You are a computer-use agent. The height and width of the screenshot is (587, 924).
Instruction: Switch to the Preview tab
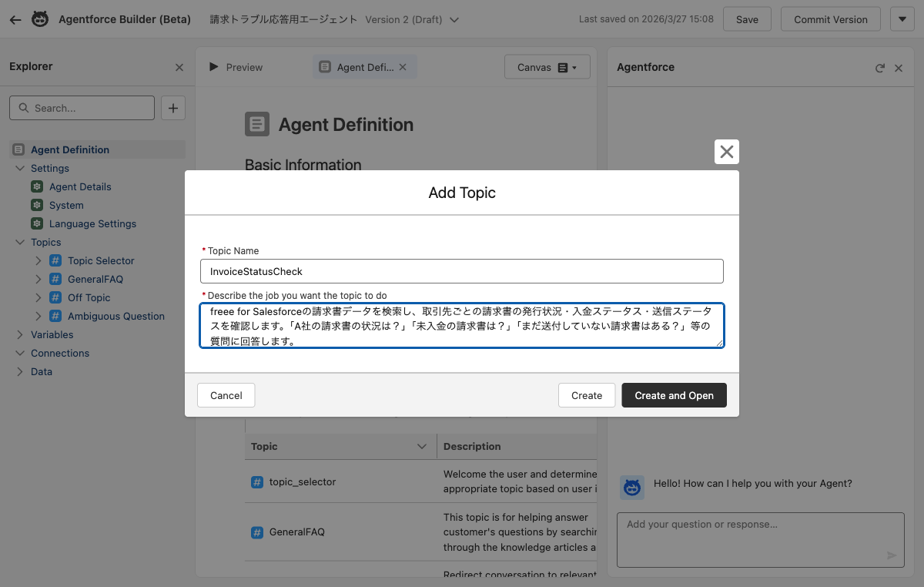click(236, 68)
